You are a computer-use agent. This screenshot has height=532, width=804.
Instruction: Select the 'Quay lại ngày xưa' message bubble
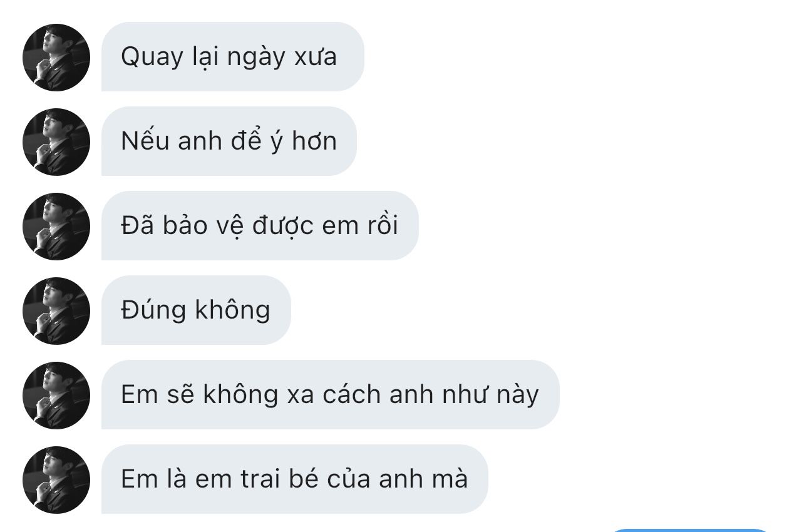[233, 57]
